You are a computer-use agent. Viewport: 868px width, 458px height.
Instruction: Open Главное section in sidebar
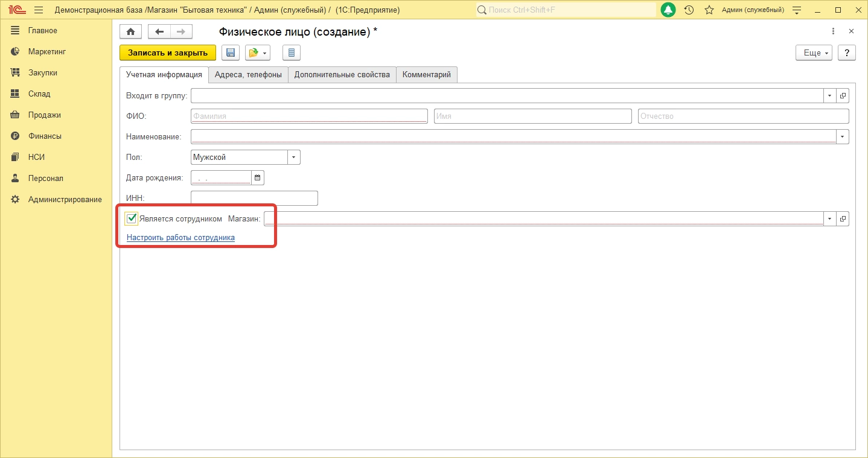43,31
